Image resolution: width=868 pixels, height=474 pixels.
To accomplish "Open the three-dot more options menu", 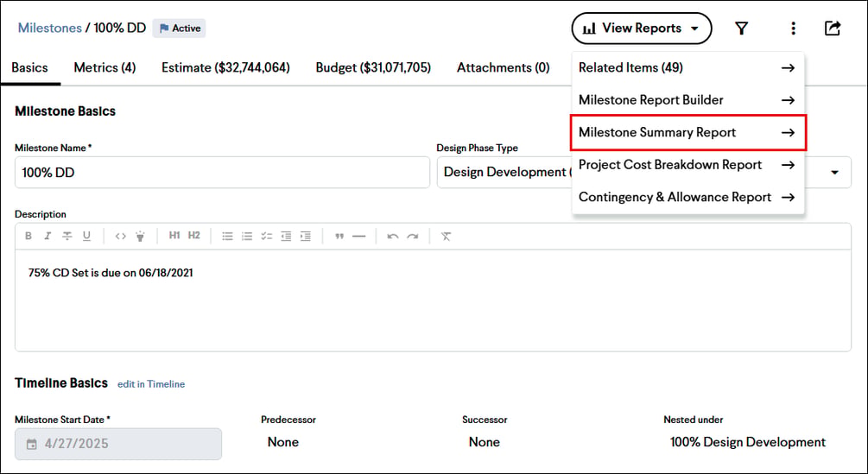I will (793, 28).
